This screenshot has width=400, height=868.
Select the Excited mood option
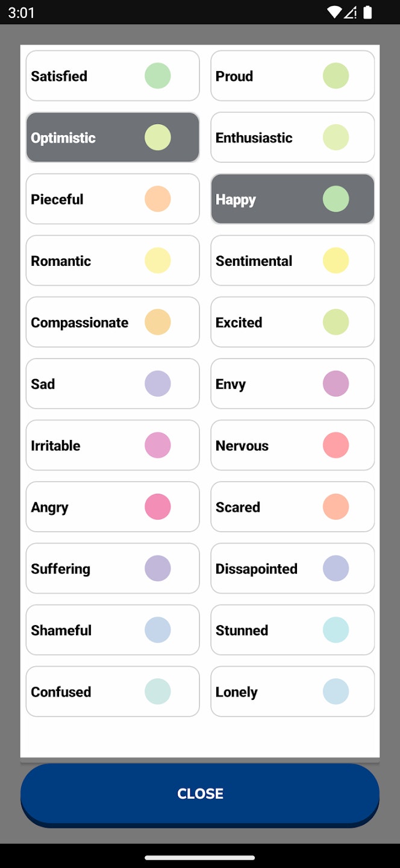click(293, 322)
